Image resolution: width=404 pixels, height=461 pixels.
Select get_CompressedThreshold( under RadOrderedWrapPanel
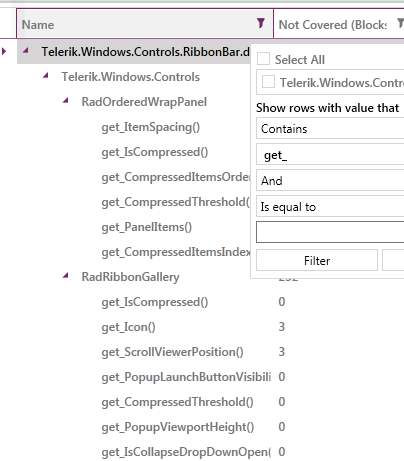tap(176, 202)
